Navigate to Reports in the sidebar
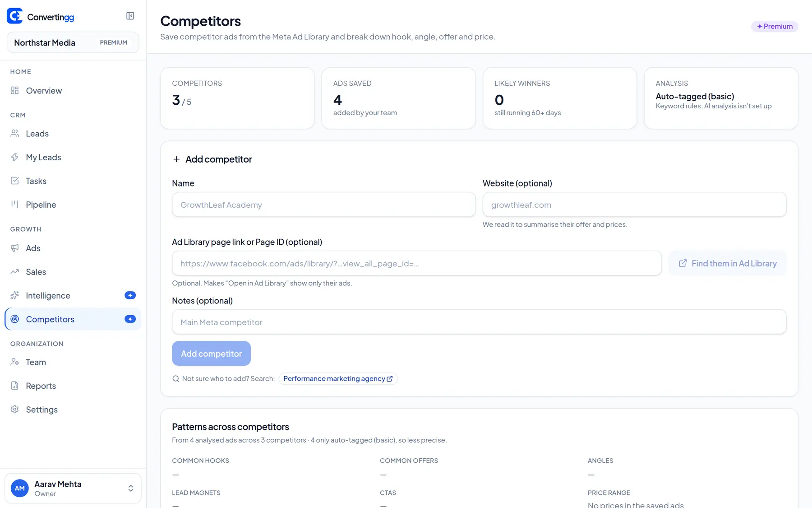Image resolution: width=812 pixels, height=508 pixels. click(73, 386)
